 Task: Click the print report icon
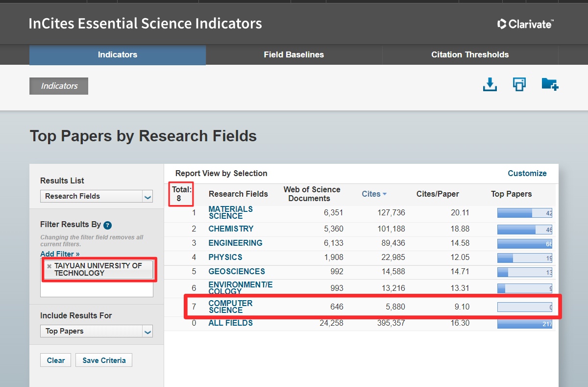click(x=519, y=84)
